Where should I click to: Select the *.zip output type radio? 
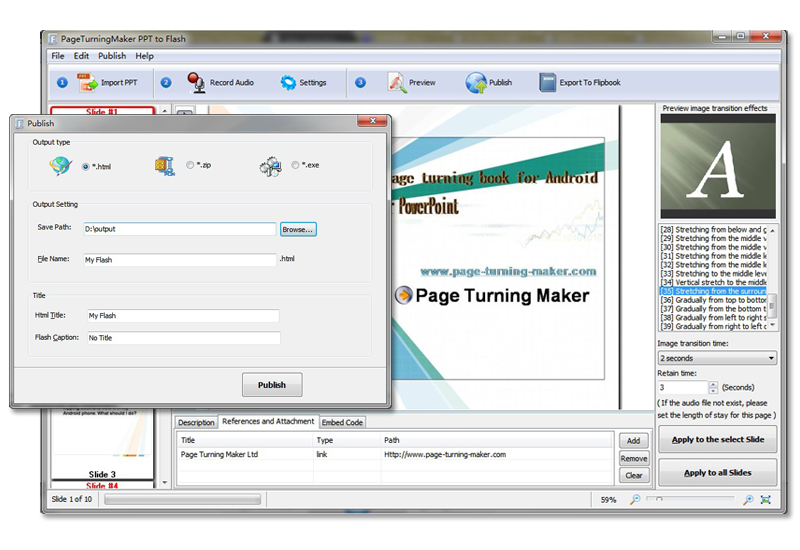190,165
